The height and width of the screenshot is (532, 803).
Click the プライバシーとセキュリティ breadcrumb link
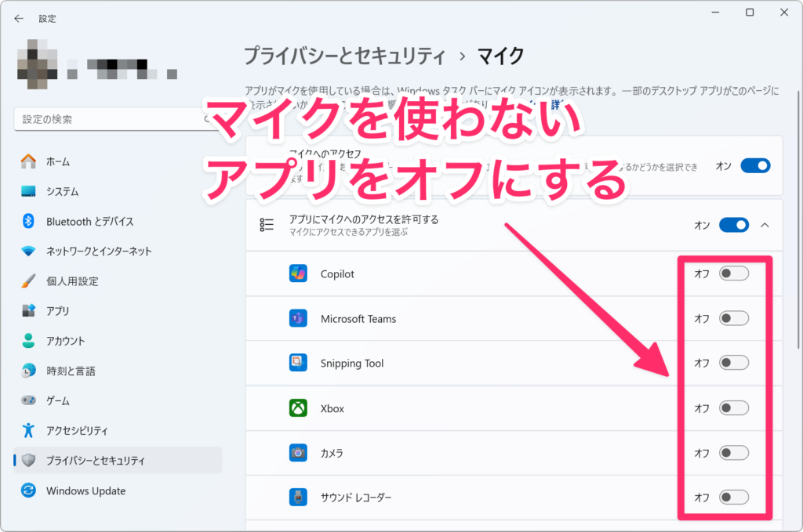coord(345,56)
